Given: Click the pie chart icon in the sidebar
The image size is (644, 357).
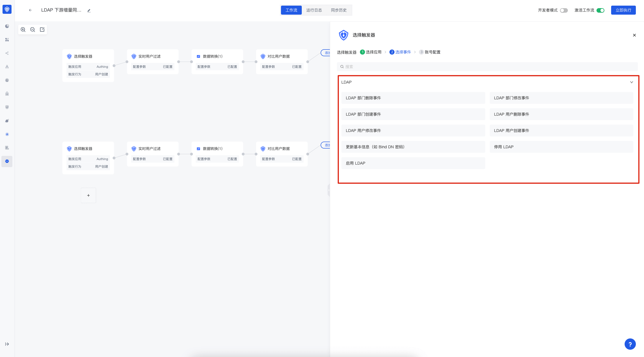Looking at the screenshot, I should (x=7, y=26).
